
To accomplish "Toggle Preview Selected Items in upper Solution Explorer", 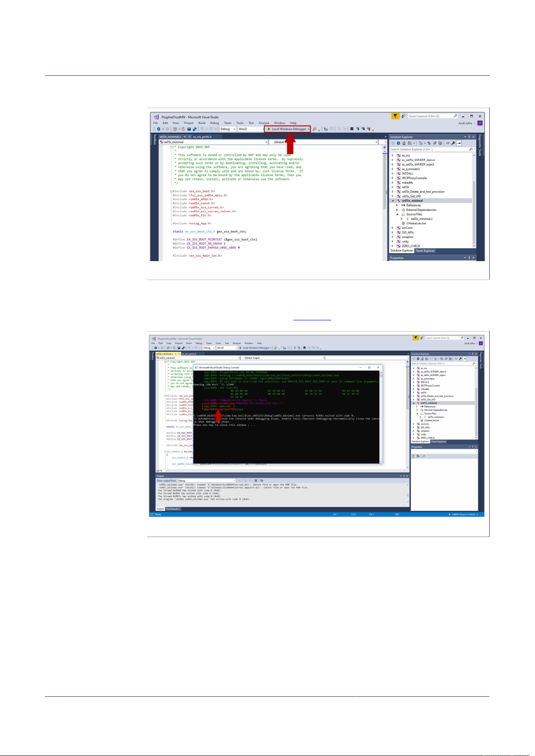I will [459, 143].
